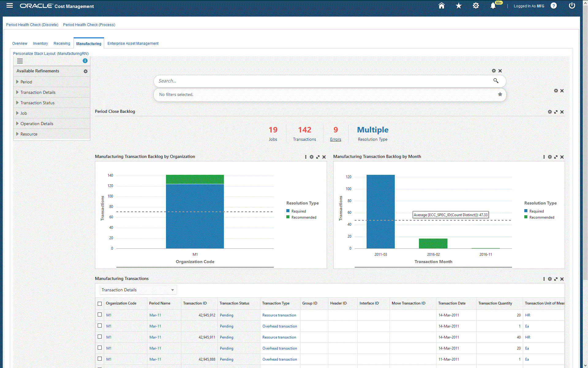Maximize the Backlog by Month chart

[556, 157]
